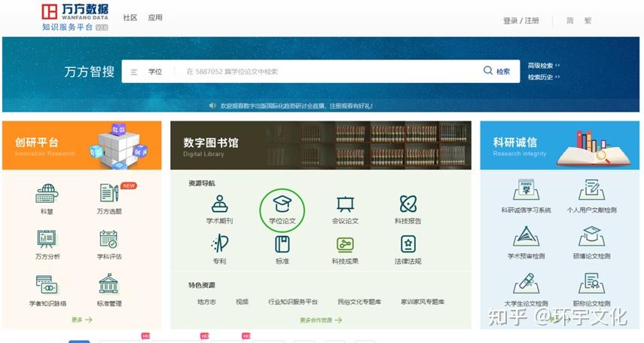This screenshot has height=343, width=644.
Task: Open 科技成果 icon
Action: pyautogui.click(x=345, y=244)
